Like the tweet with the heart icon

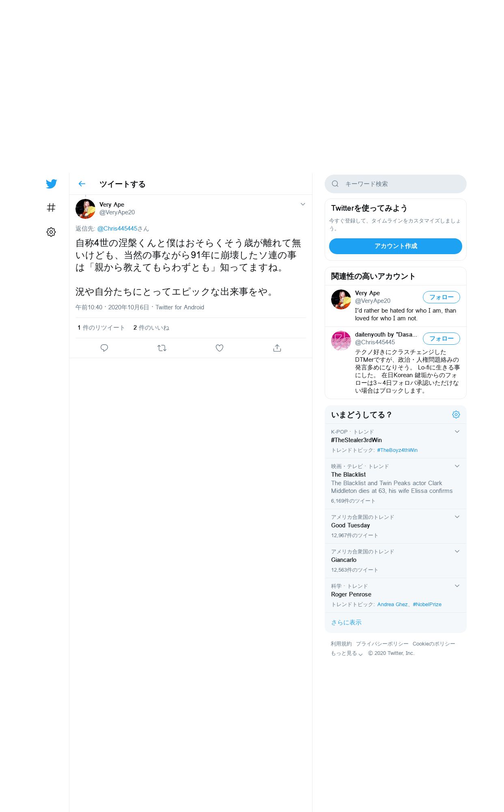pos(220,348)
